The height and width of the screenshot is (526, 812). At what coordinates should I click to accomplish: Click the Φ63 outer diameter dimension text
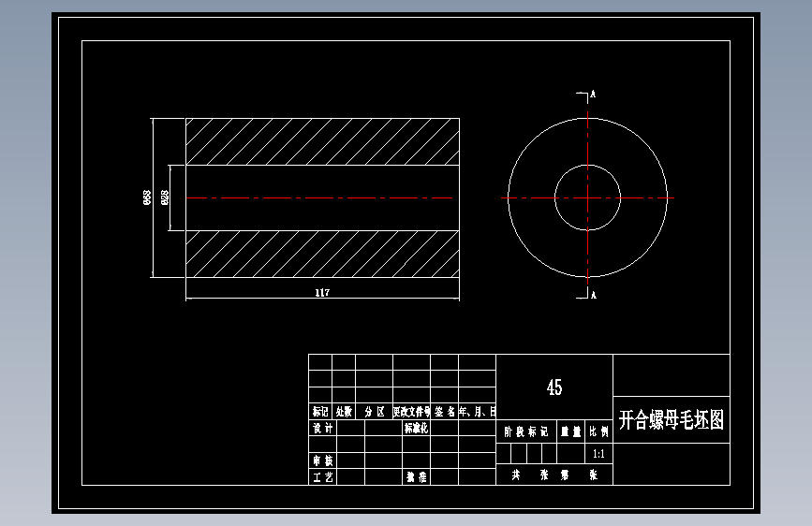147,197
